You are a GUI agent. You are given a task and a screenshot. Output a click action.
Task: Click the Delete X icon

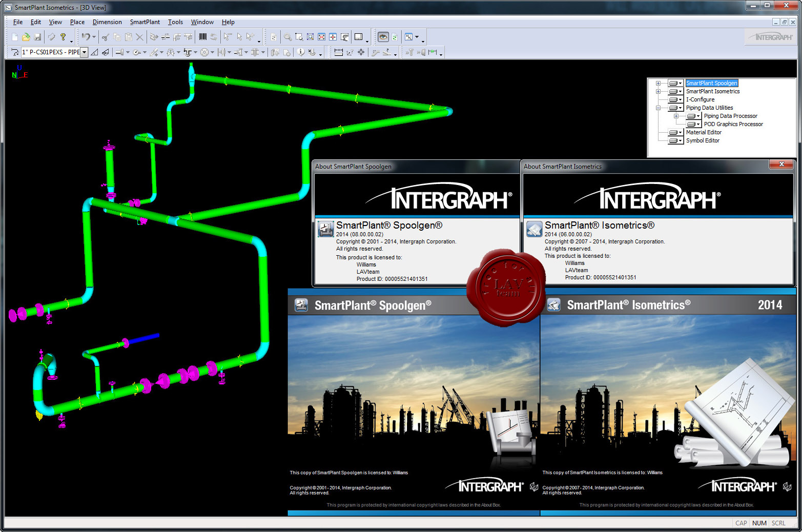139,37
